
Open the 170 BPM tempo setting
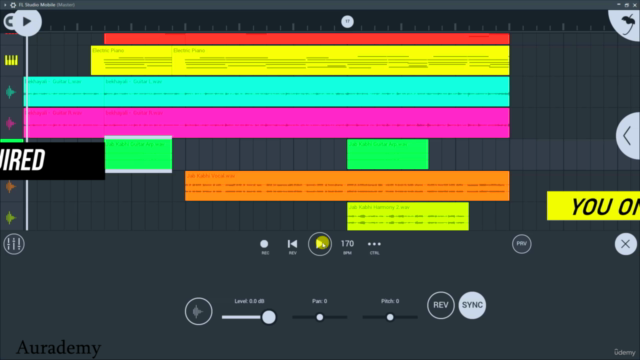pos(347,247)
